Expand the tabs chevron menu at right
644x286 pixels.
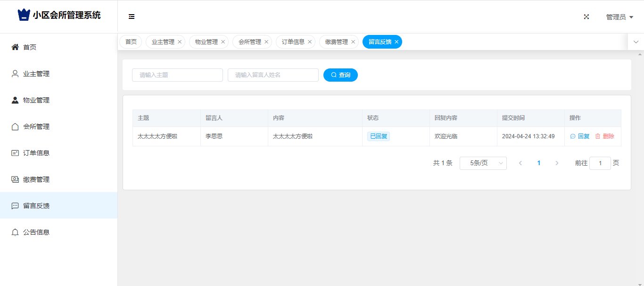click(x=636, y=42)
